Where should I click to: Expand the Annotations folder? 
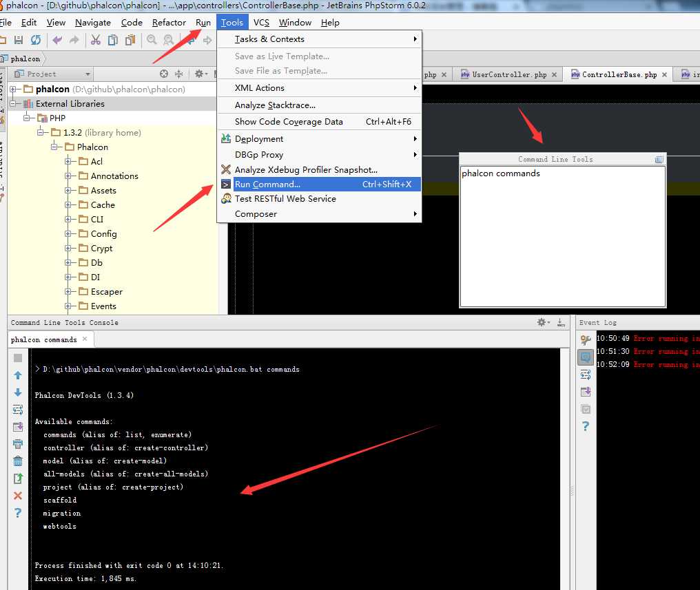tap(68, 176)
